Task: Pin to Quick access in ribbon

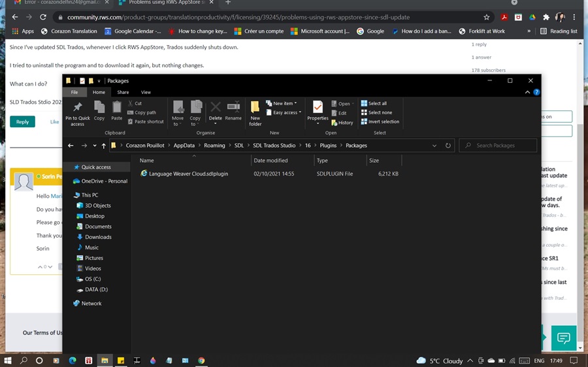Action: click(78, 114)
